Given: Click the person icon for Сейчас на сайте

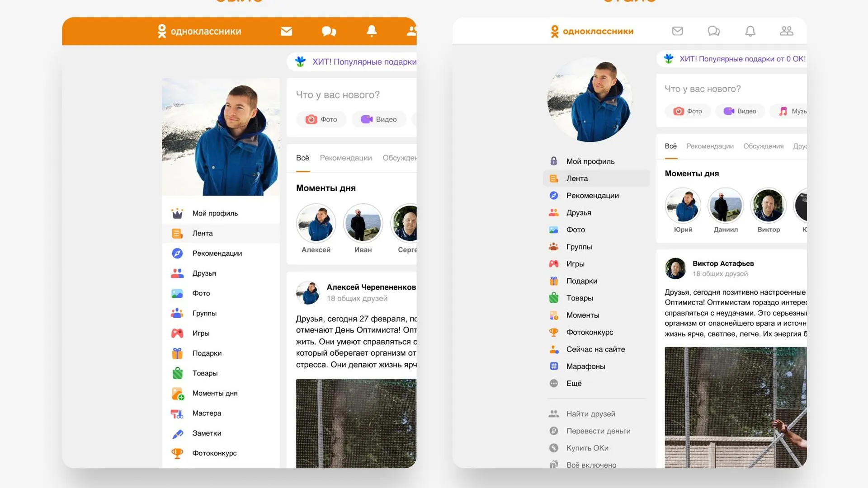Looking at the screenshot, I should pos(554,349).
